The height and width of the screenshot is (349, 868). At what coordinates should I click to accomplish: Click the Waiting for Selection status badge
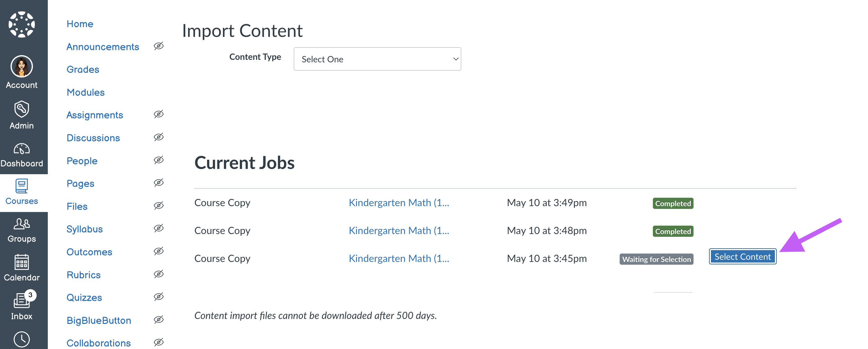point(656,259)
